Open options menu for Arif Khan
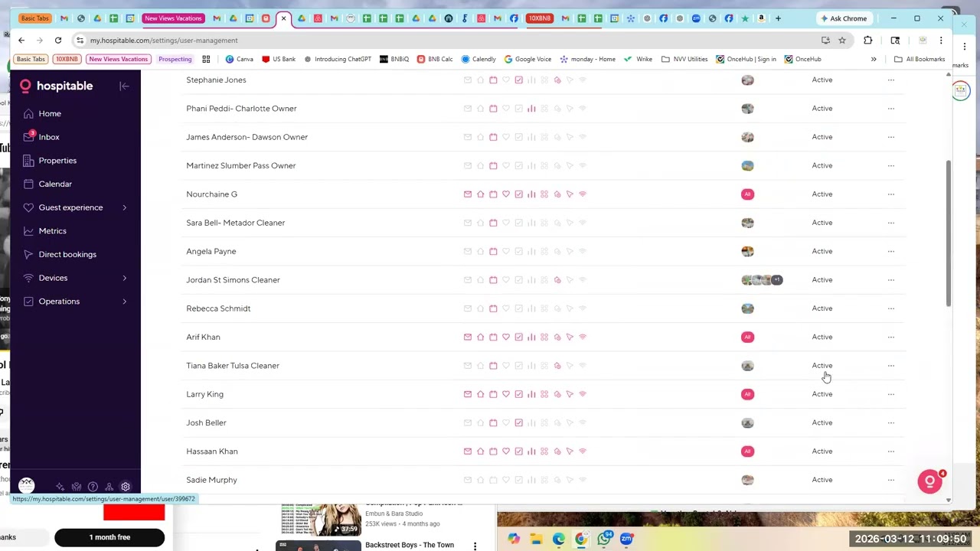980x551 pixels. pos(891,337)
